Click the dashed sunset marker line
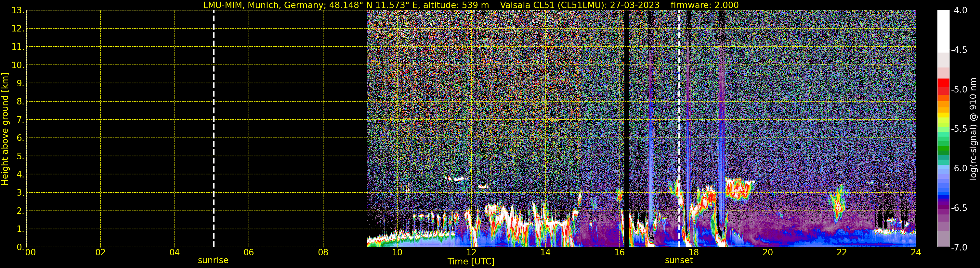The height and width of the screenshot is (268, 980). pyautogui.click(x=679, y=129)
